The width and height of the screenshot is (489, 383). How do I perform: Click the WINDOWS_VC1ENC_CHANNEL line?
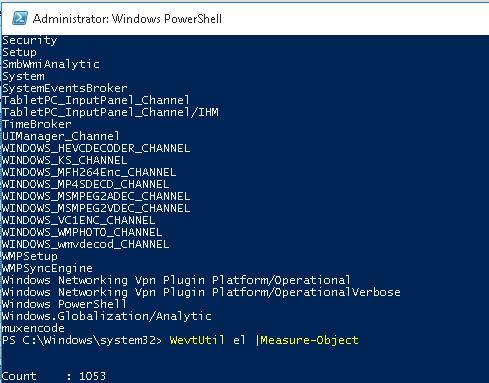78,220
